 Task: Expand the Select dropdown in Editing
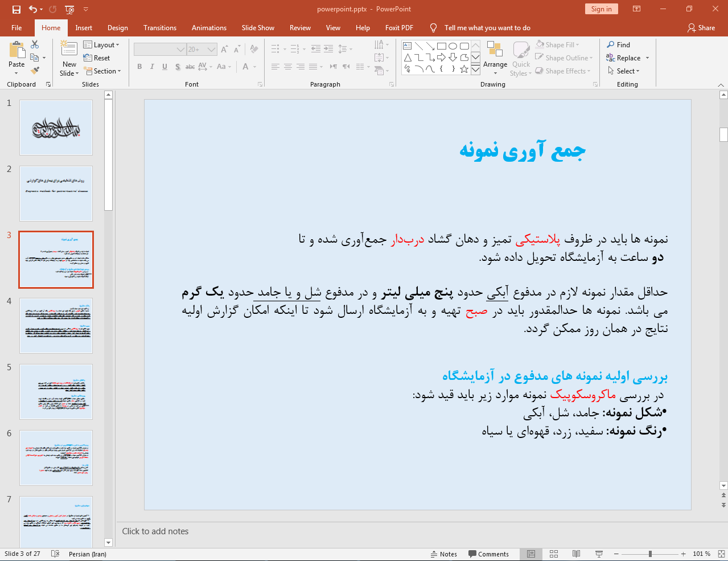tap(624, 71)
